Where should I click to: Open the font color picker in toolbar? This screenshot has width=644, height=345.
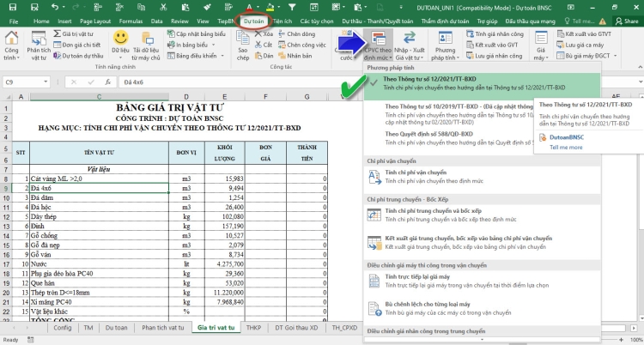tap(258, 7)
